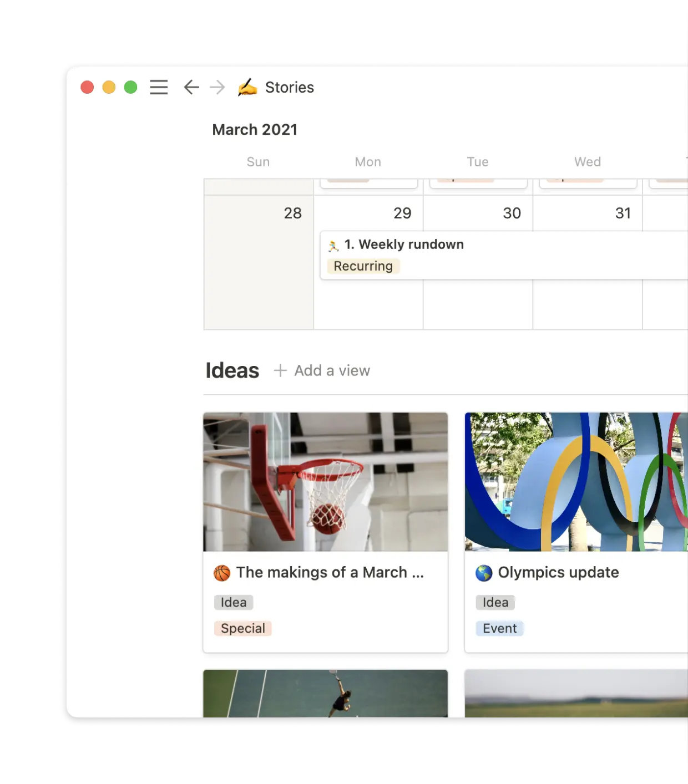Open the basketball hoop cover image
The width and height of the screenshot is (688, 784).
point(325,481)
